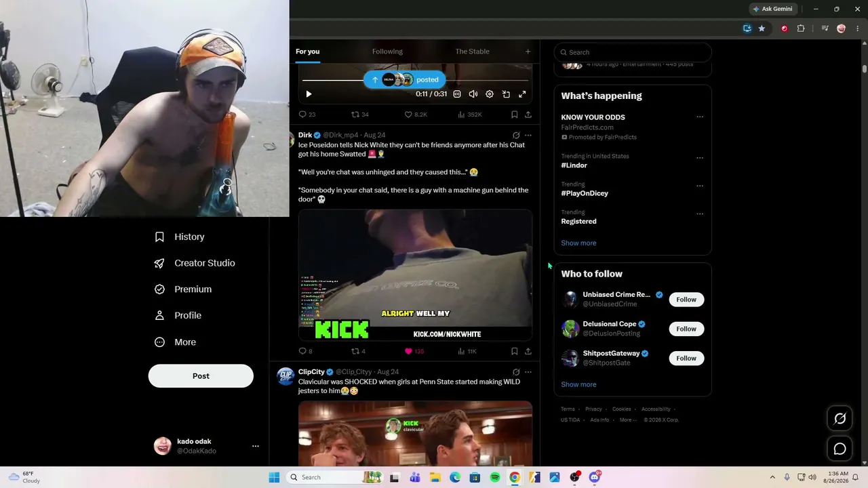868x488 pixels.
Task: Open options for the KNOW YOUR ODDS promoted trend
Action: 700,117
